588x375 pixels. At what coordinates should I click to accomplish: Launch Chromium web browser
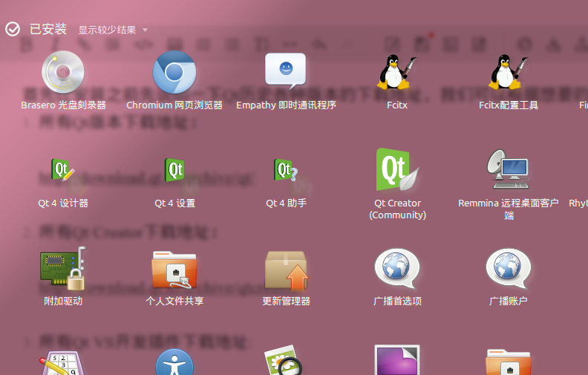[174, 72]
